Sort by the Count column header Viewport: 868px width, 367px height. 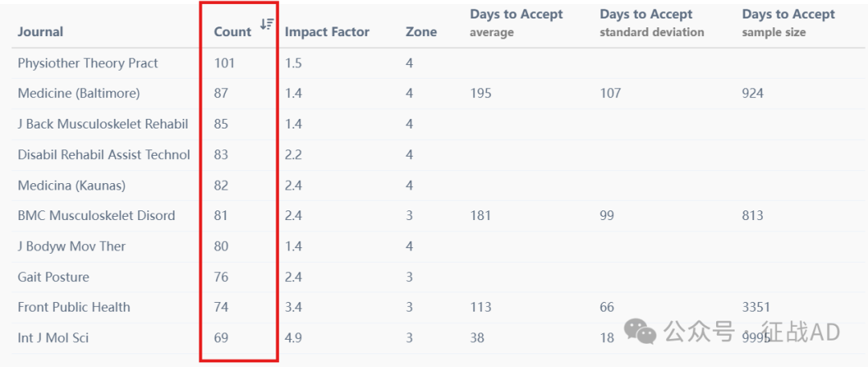tap(232, 32)
